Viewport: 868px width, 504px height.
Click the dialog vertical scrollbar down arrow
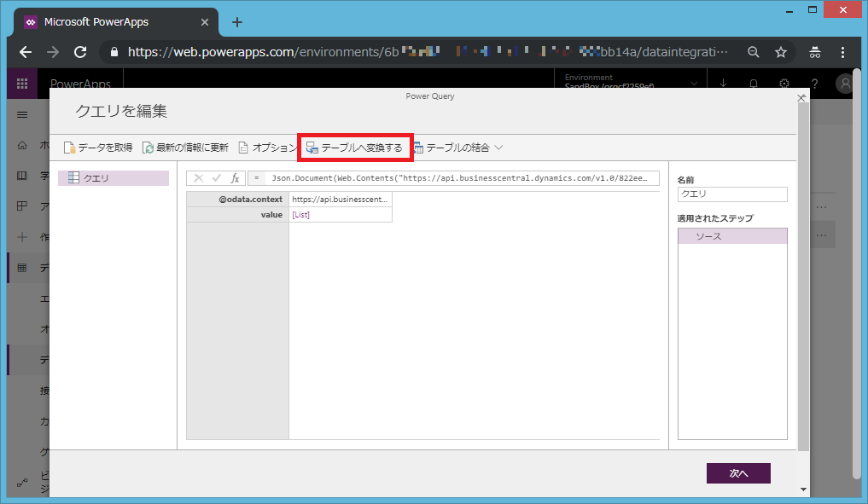click(x=804, y=490)
